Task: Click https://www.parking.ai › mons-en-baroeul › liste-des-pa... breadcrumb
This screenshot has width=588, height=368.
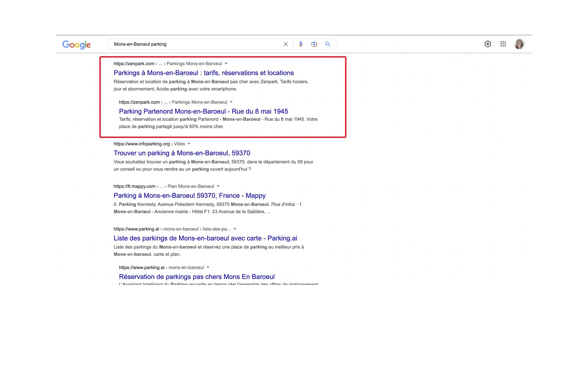Action: pyautogui.click(x=172, y=229)
